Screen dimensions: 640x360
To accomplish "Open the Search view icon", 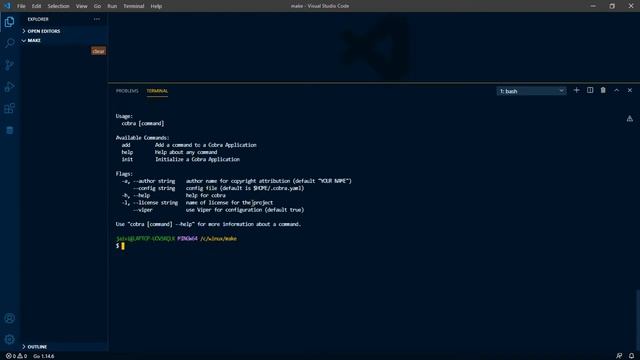I will click(9, 43).
